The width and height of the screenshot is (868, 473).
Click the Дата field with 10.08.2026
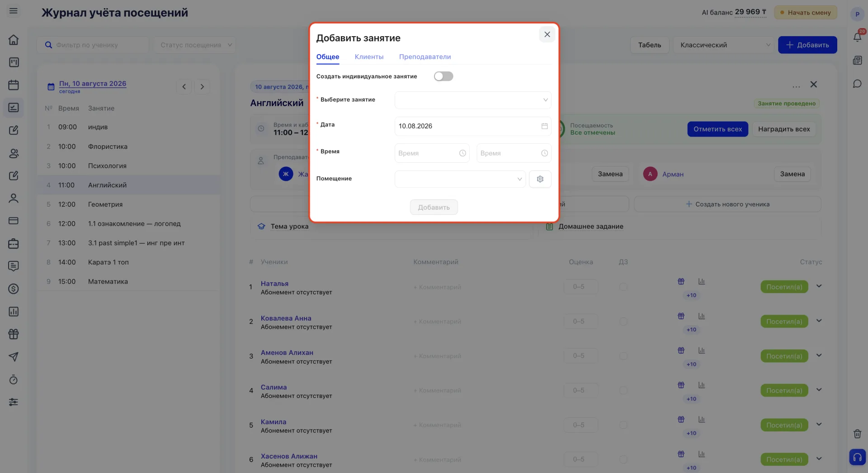(x=473, y=126)
